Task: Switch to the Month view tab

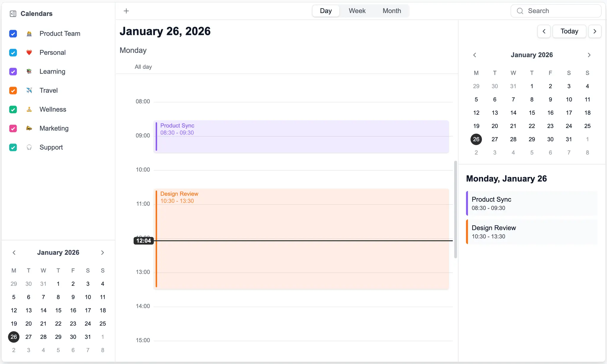Action: click(x=392, y=11)
